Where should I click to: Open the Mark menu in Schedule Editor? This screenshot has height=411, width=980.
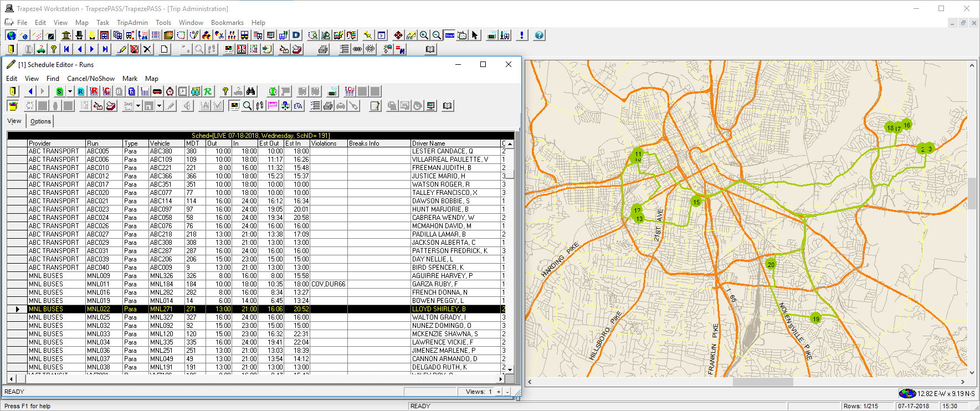click(130, 79)
